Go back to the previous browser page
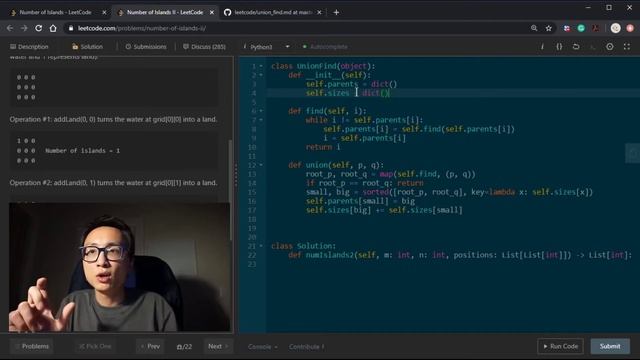 10,28
